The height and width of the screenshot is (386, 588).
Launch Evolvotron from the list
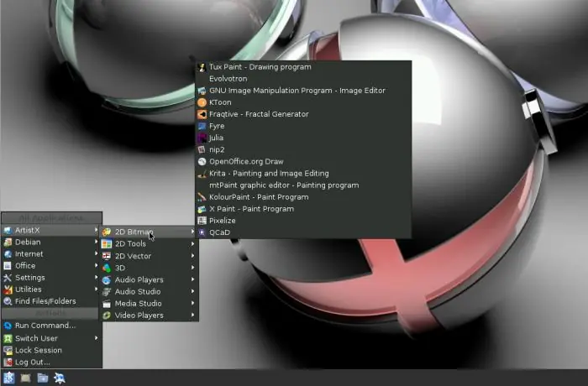303,79
